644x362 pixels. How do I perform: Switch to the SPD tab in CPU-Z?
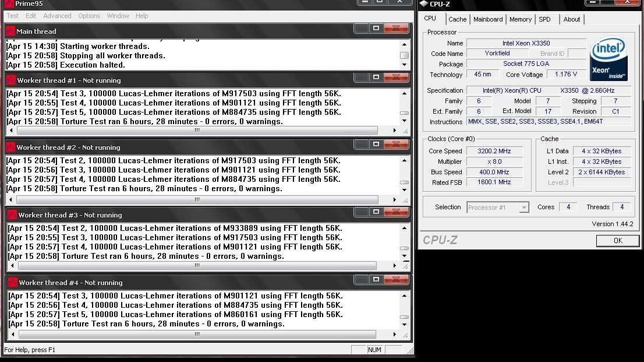pos(544,19)
